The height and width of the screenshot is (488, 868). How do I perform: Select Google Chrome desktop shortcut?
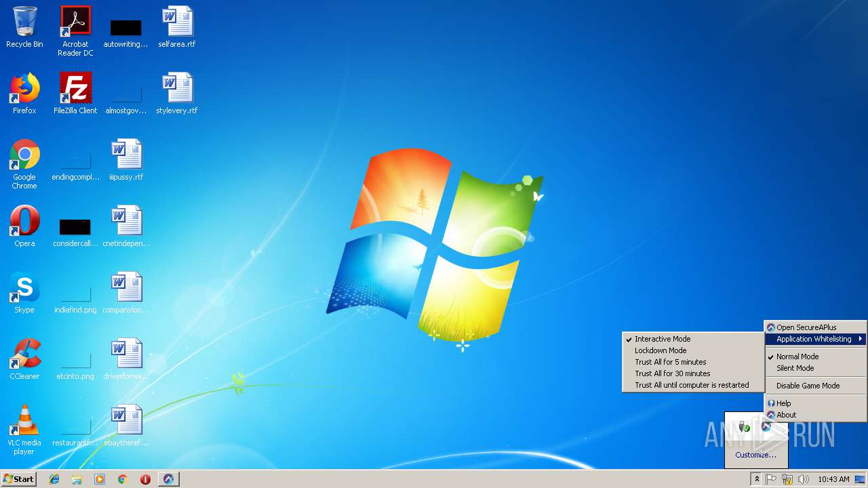point(24,164)
